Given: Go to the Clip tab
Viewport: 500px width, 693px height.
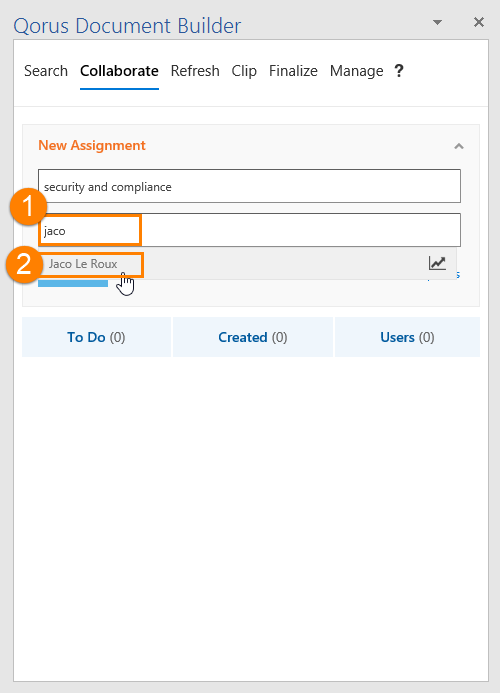Looking at the screenshot, I should point(244,71).
